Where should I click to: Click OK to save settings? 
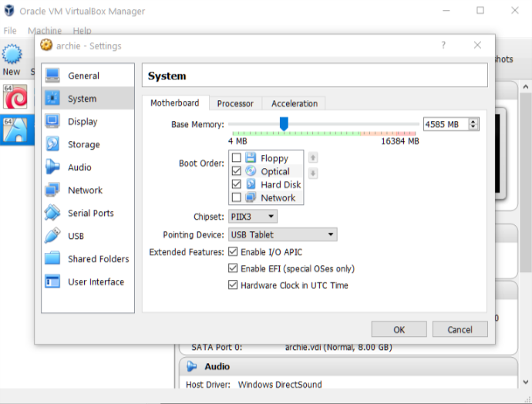tap(399, 329)
